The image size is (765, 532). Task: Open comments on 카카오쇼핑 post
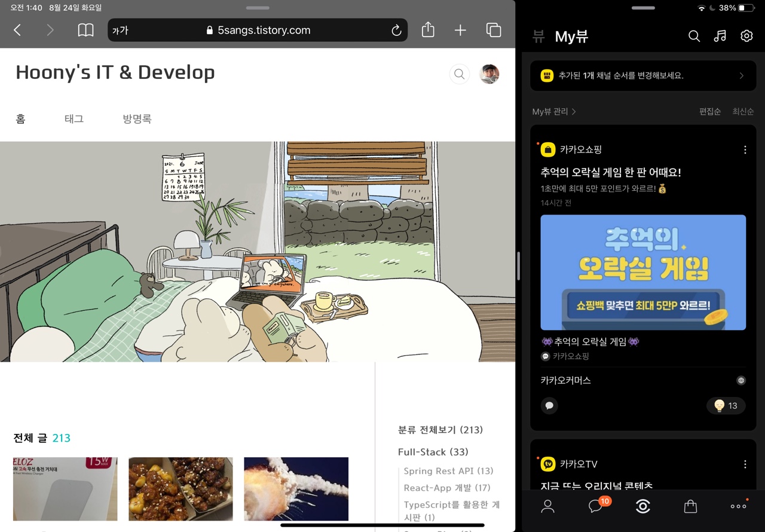[x=549, y=406]
